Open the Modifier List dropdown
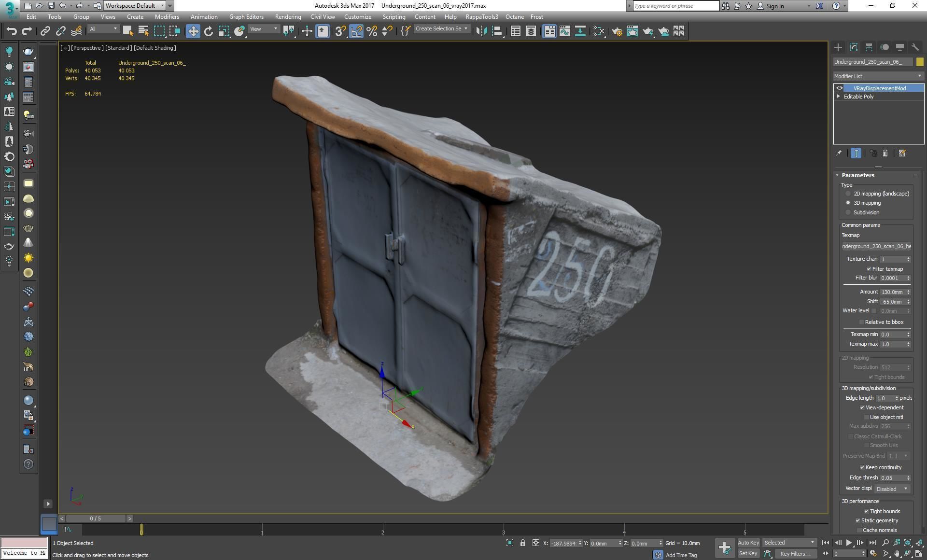The height and width of the screenshot is (560, 927). point(878,76)
